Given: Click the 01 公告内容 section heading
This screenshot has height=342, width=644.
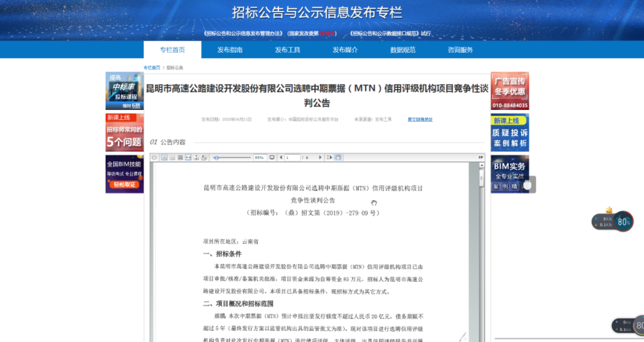Looking at the screenshot, I should coord(168,142).
